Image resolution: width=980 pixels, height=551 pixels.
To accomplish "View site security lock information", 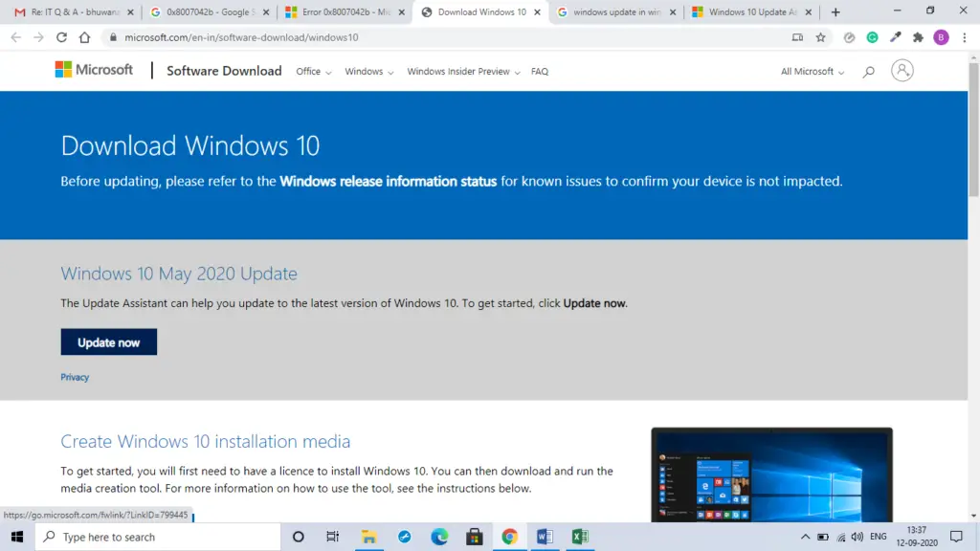I will pos(113,37).
